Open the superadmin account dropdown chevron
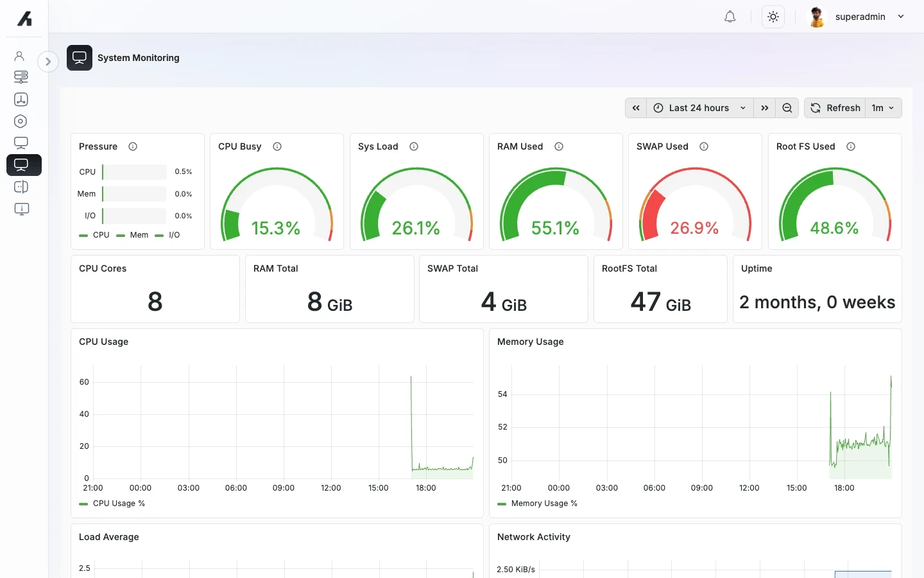Image resolution: width=924 pixels, height=578 pixels. 901,17
